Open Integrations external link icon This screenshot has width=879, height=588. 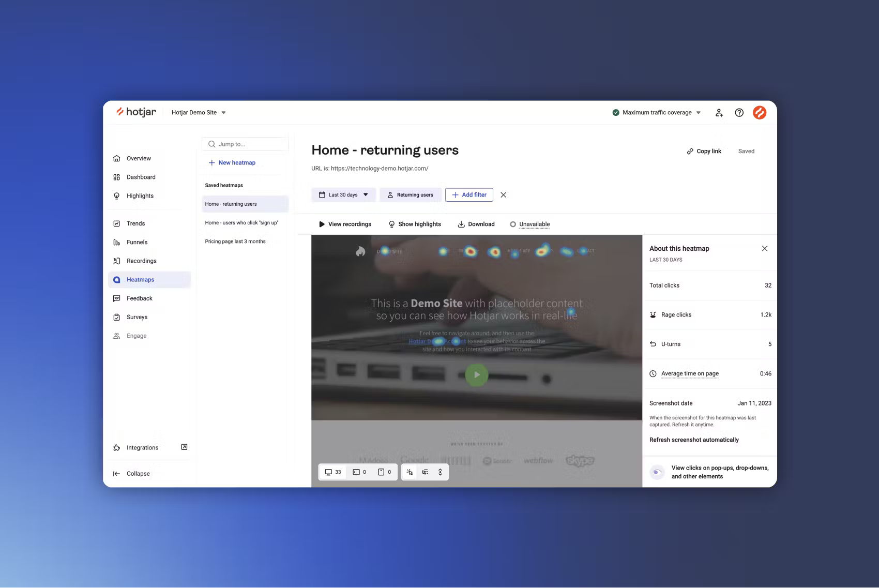(x=184, y=447)
